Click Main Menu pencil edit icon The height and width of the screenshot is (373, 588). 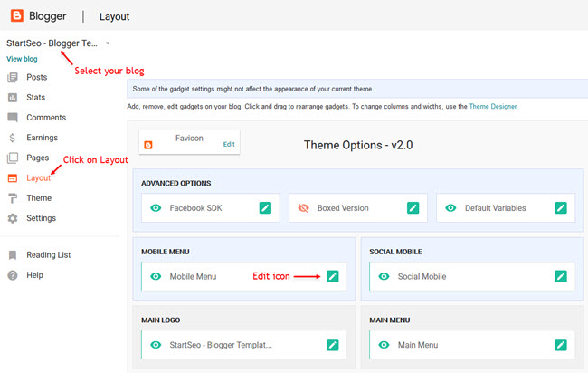(x=561, y=345)
